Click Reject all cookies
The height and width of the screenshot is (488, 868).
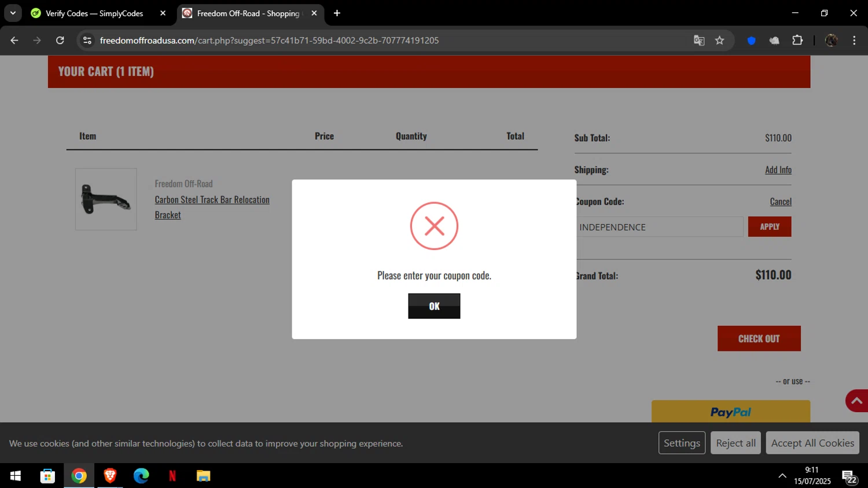pyautogui.click(x=735, y=443)
